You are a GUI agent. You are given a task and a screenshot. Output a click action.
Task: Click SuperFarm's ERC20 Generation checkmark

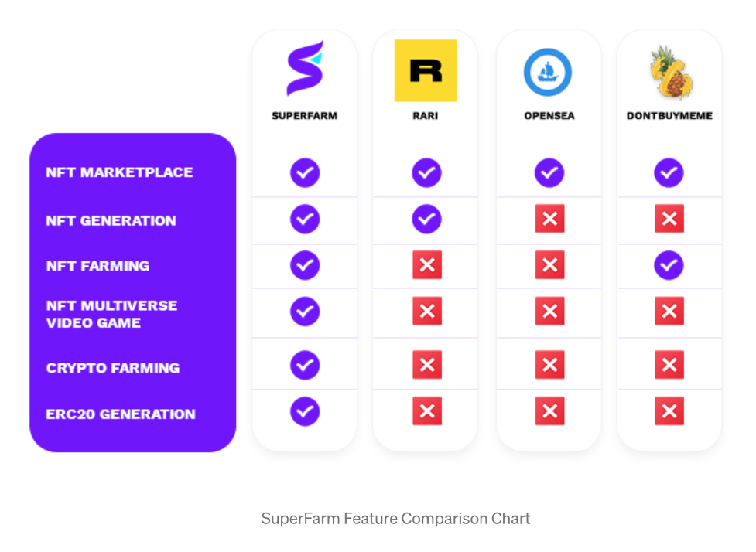tap(305, 411)
